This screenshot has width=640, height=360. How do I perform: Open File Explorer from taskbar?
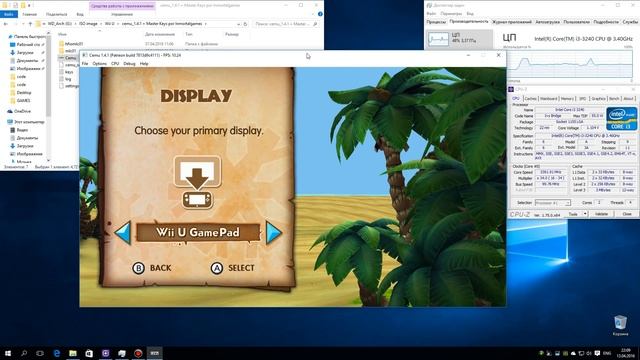pos(73,353)
